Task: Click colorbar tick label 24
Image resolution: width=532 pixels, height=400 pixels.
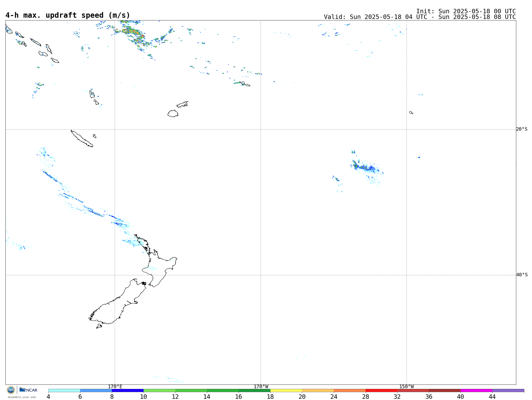Action: point(334,397)
